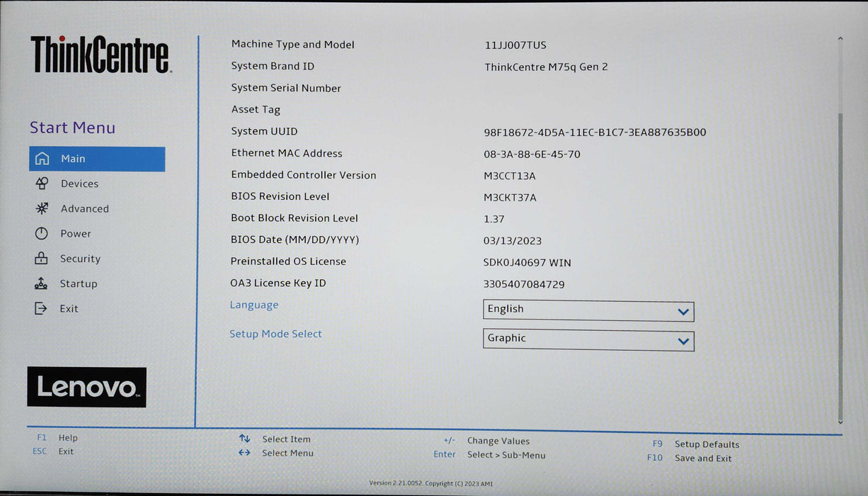Screen dimensions: 868x496
Task: Click the Advanced snowflake icon
Action: tap(42, 208)
